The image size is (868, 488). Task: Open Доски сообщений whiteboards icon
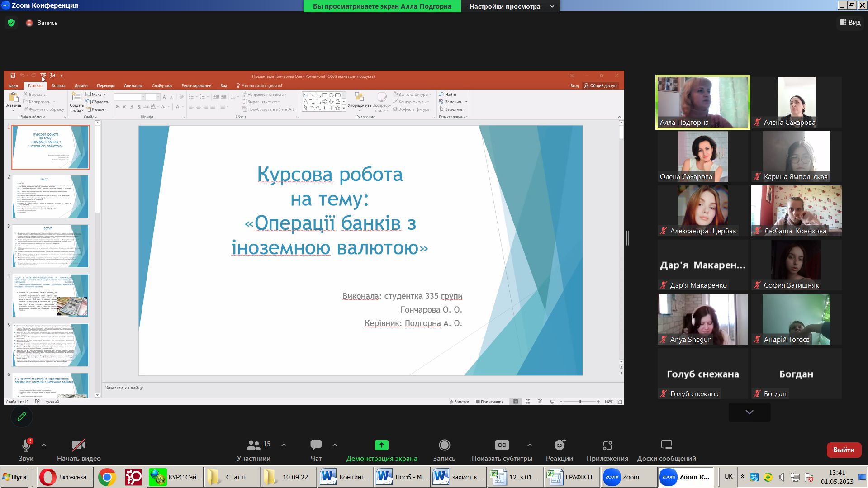667,445
